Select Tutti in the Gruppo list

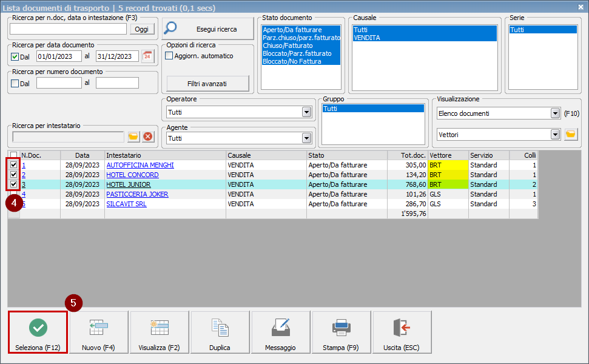tap(373, 109)
